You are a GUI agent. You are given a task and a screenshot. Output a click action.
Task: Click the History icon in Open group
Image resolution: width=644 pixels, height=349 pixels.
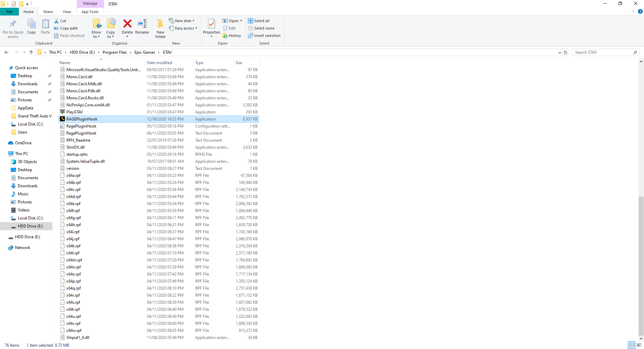point(225,36)
